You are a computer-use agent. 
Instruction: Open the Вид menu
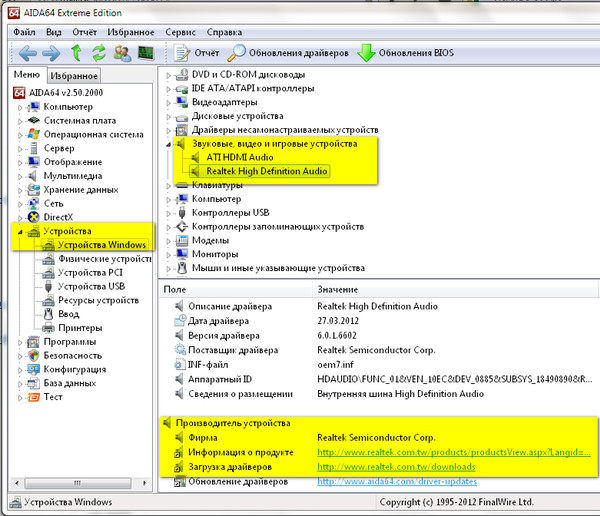(x=54, y=32)
